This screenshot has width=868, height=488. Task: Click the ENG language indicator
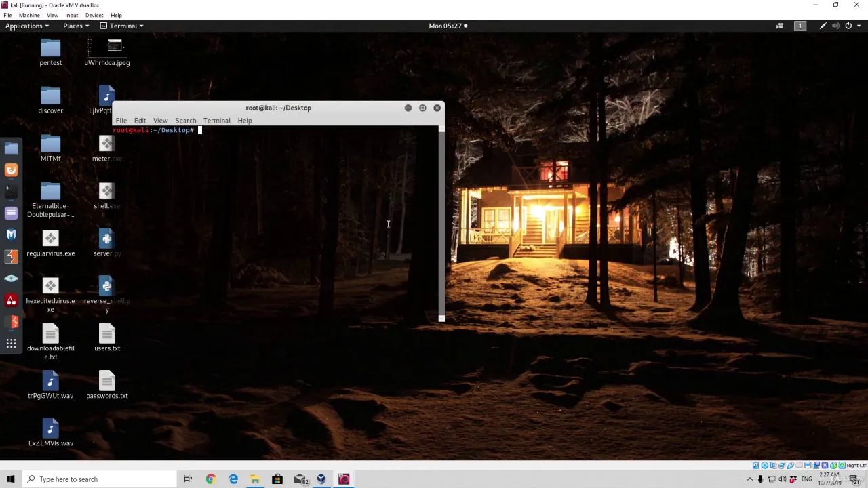806,479
